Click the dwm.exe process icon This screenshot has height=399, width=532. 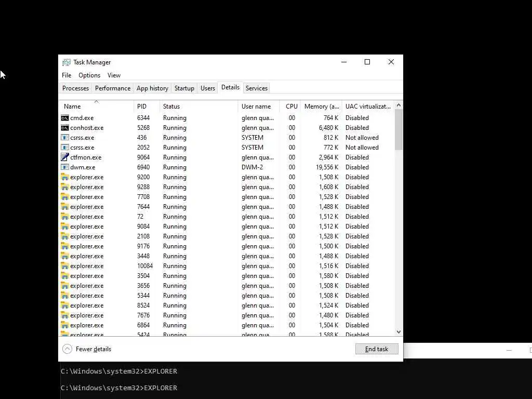[64, 167]
